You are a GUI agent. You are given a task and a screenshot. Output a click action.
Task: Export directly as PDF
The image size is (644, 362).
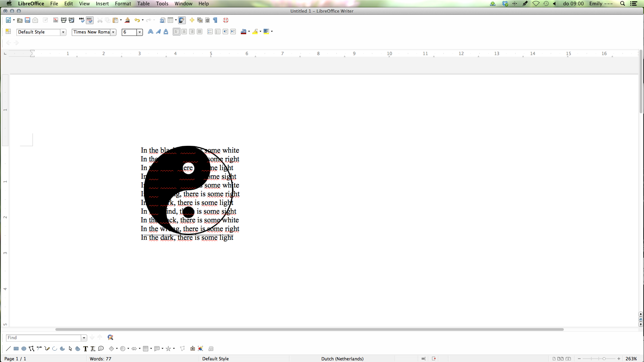[56, 20]
